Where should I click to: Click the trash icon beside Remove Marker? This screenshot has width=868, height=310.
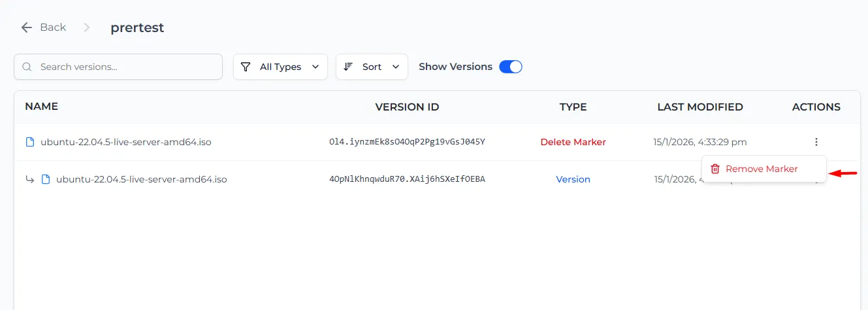pyautogui.click(x=715, y=169)
